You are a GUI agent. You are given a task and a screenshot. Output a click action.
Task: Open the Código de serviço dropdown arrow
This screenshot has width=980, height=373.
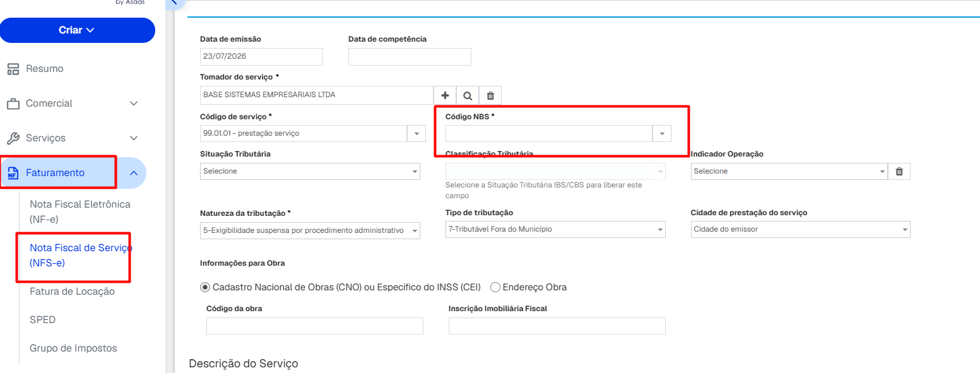(x=416, y=133)
